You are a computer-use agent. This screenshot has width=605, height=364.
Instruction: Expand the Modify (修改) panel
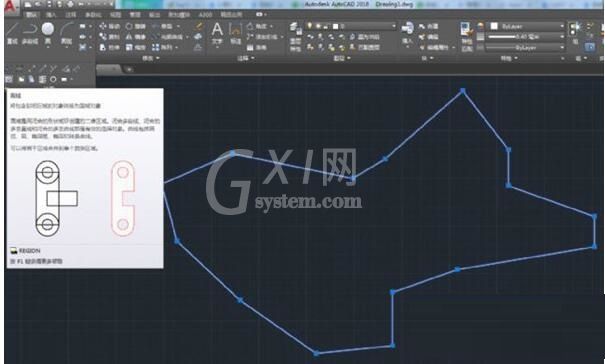click(x=150, y=58)
